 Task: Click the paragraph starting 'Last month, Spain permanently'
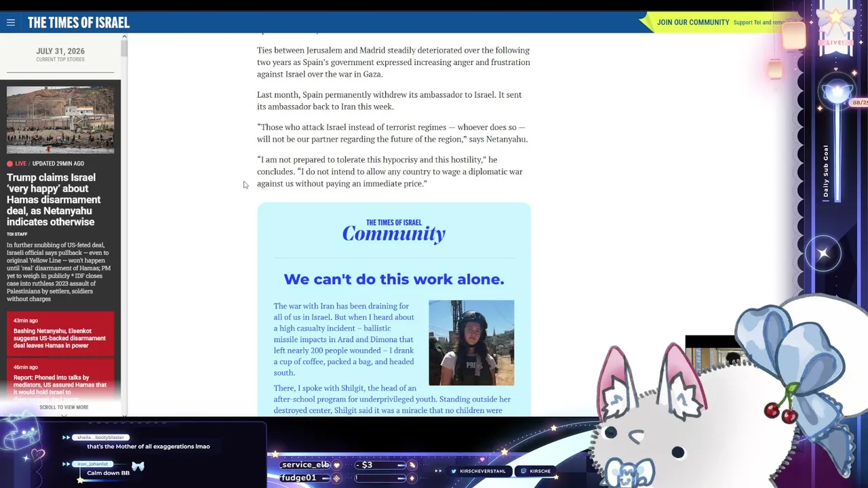coord(389,100)
